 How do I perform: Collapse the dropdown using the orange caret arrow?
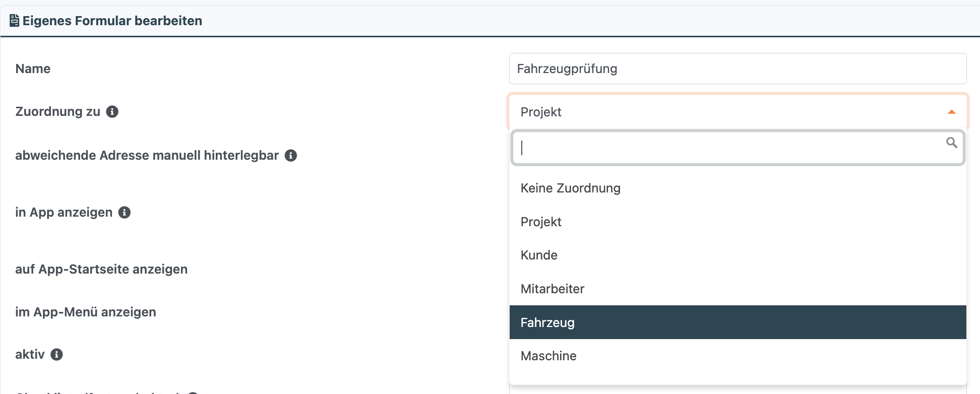(951, 112)
